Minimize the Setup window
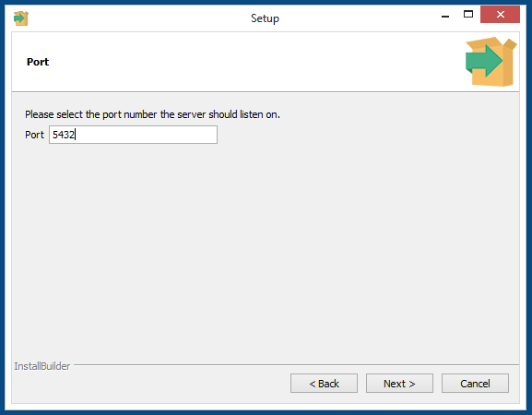532x415 pixels. pos(445,16)
